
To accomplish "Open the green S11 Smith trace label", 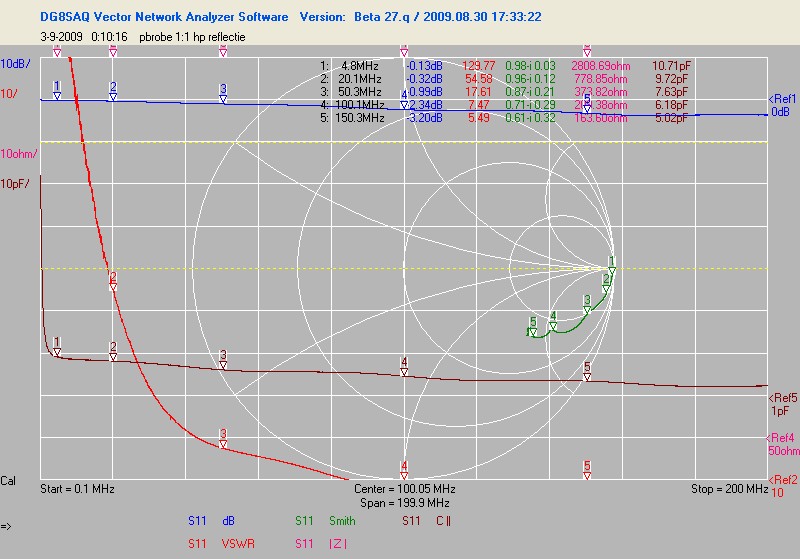I will click(x=326, y=521).
